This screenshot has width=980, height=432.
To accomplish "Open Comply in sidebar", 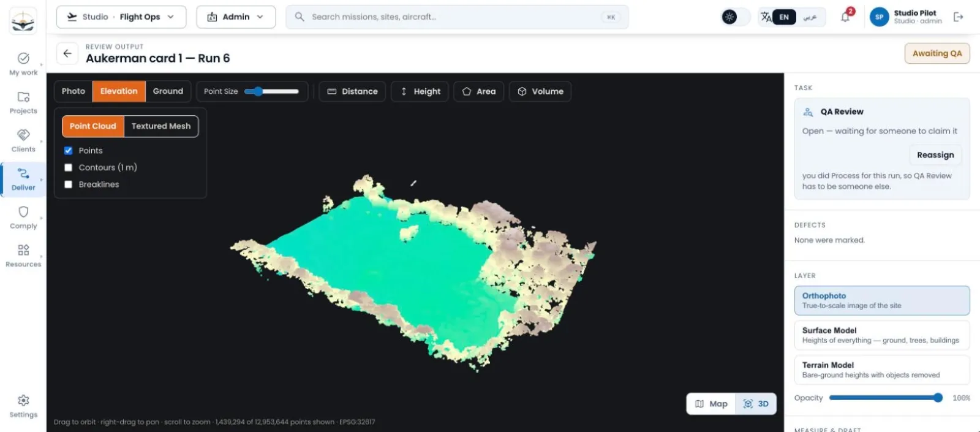I will tap(23, 218).
